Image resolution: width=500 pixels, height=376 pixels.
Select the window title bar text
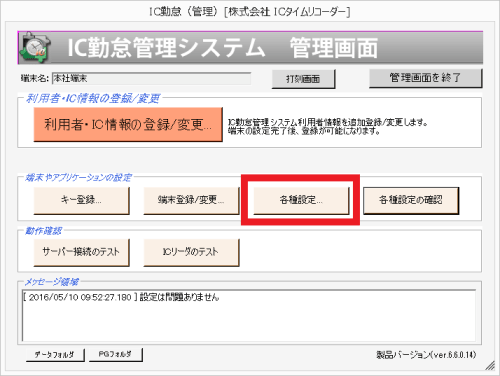click(249, 12)
